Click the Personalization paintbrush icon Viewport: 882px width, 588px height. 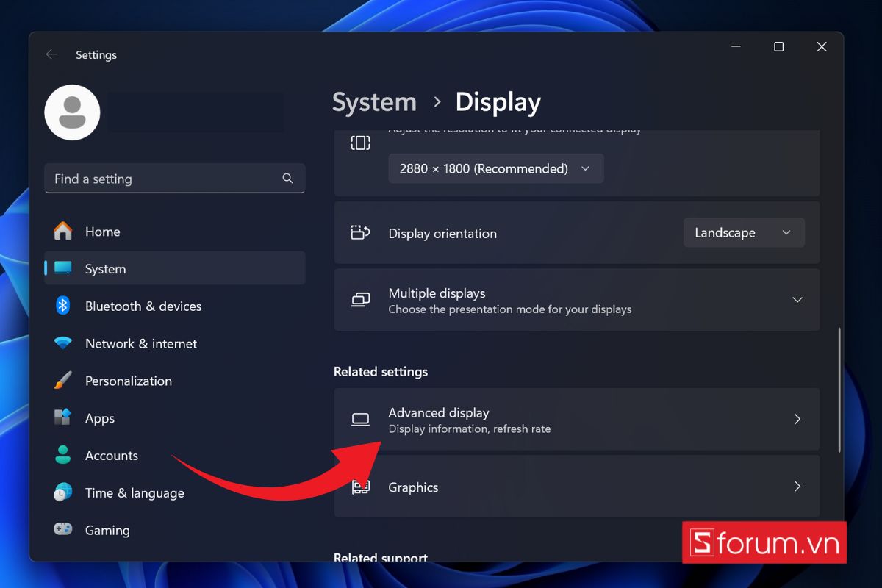click(x=63, y=381)
